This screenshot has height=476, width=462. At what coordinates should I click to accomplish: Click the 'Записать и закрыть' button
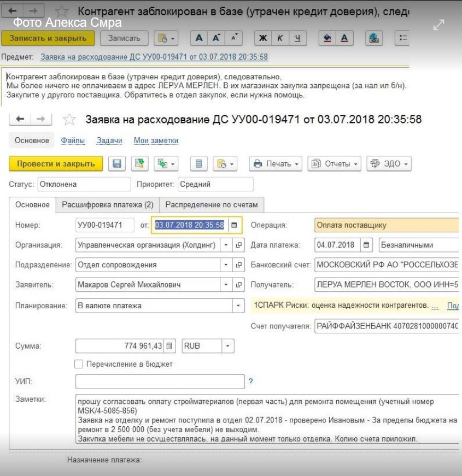pyautogui.click(x=48, y=38)
